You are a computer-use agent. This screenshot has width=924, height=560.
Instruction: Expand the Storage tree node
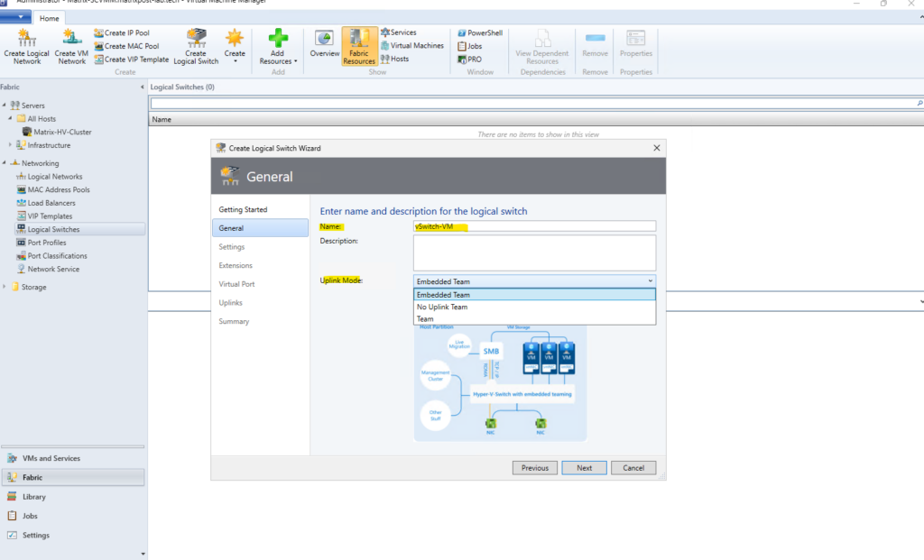(x=5, y=287)
